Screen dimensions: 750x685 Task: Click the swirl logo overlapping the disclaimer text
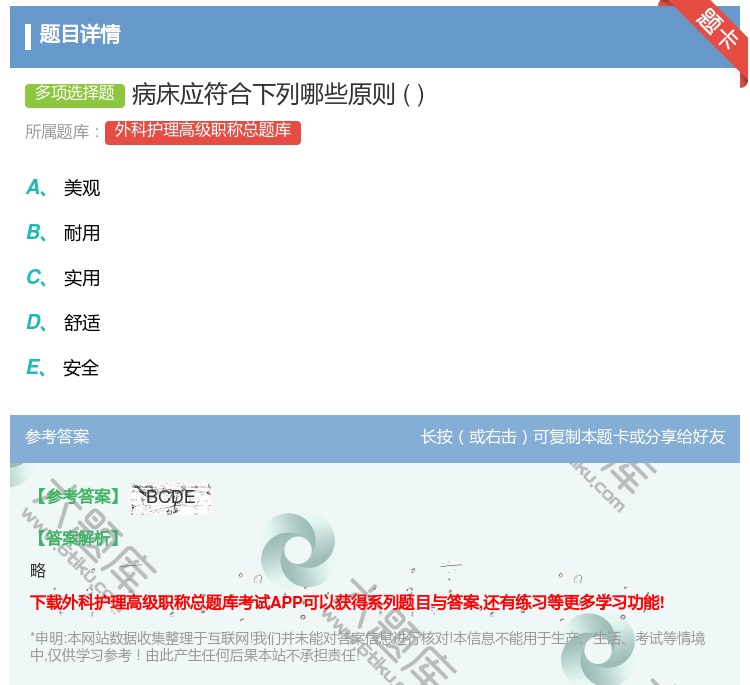point(597,650)
